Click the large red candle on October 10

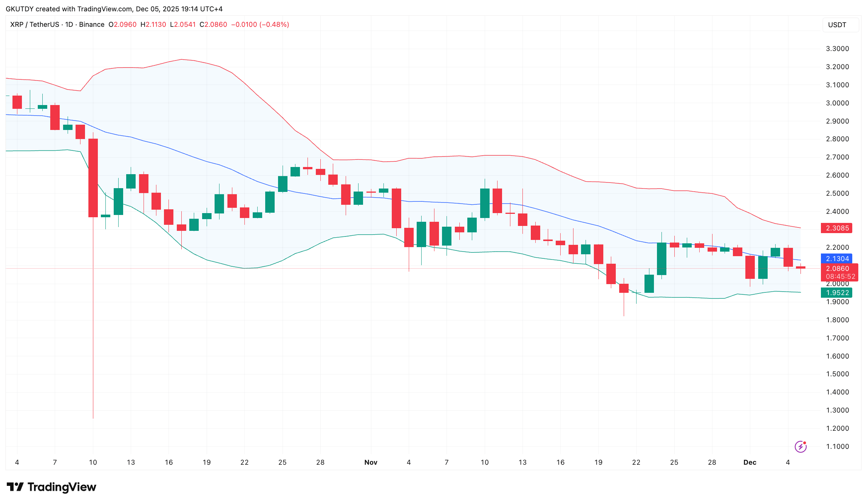point(93,178)
